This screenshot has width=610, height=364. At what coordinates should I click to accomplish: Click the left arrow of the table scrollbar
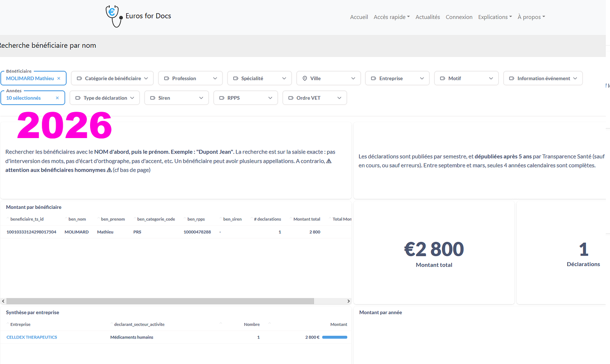pos(3,301)
